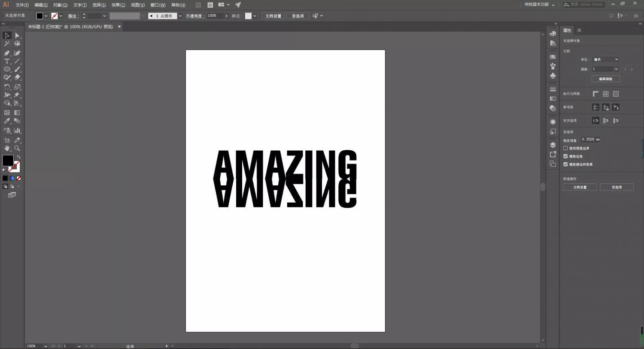The width and height of the screenshot is (644, 349).
Task: Select the Type tool
Action: coord(7,61)
